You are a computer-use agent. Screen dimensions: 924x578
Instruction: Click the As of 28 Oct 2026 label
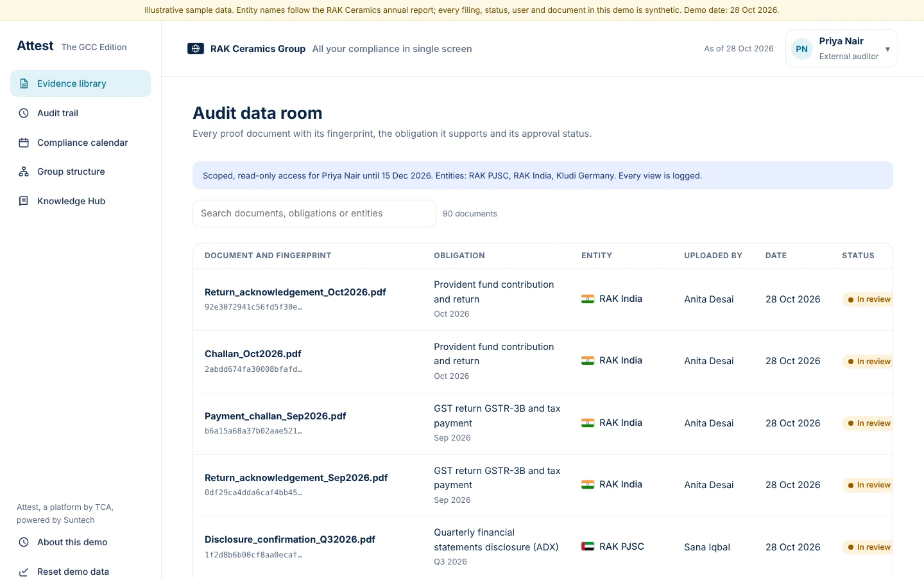pos(739,49)
